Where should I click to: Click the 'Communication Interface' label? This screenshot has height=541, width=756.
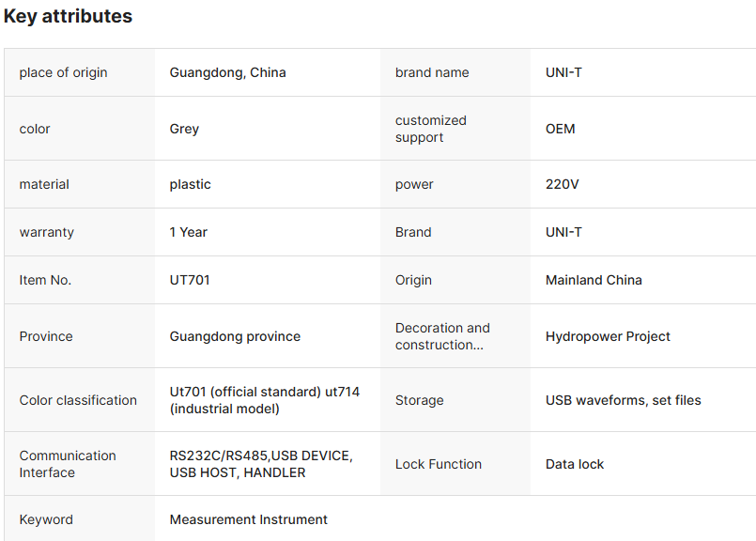[68, 464]
